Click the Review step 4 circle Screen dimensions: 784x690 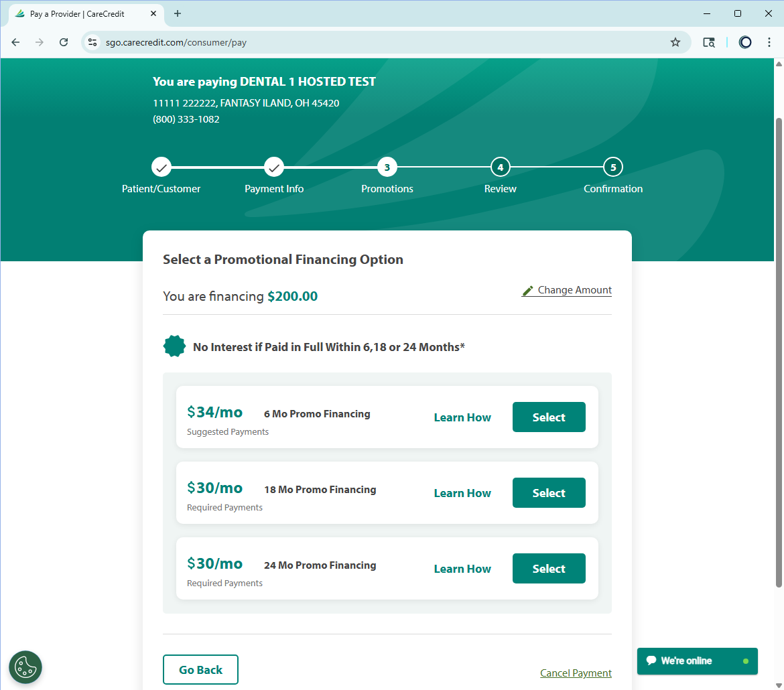point(500,167)
